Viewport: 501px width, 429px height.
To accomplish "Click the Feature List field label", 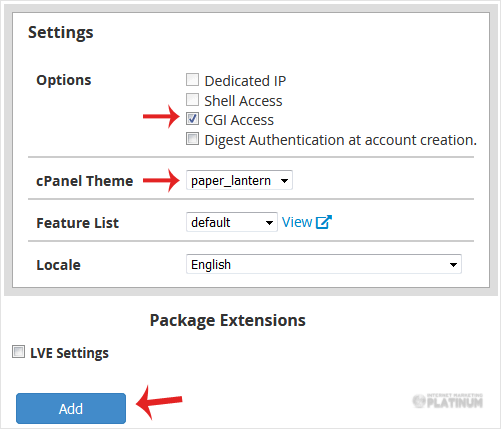I will tap(77, 223).
